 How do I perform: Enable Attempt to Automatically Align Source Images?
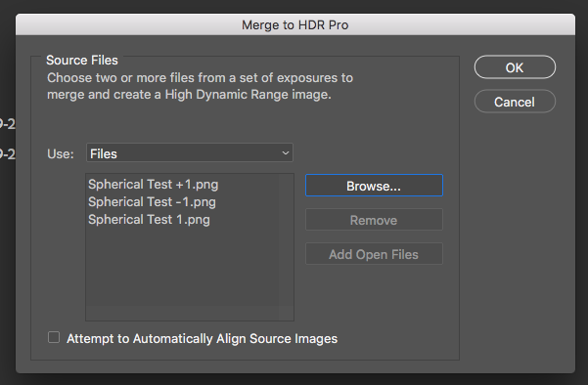pyautogui.click(x=54, y=337)
